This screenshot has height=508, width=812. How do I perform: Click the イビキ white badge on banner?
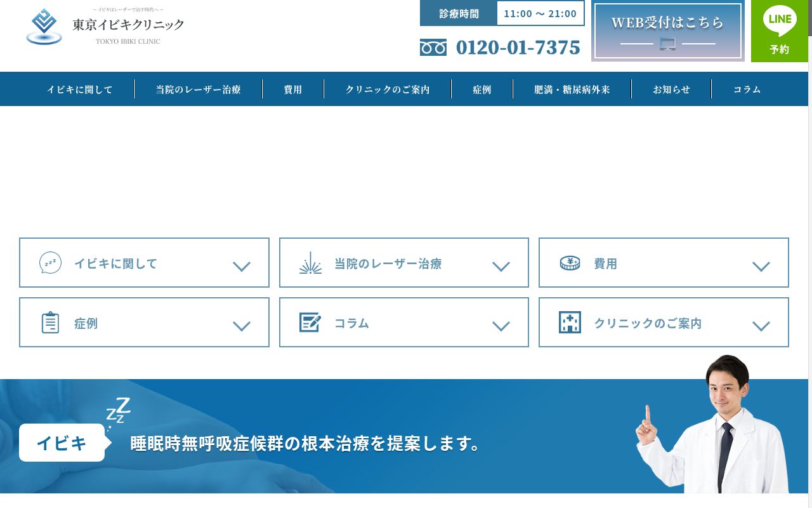coord(62,443)
